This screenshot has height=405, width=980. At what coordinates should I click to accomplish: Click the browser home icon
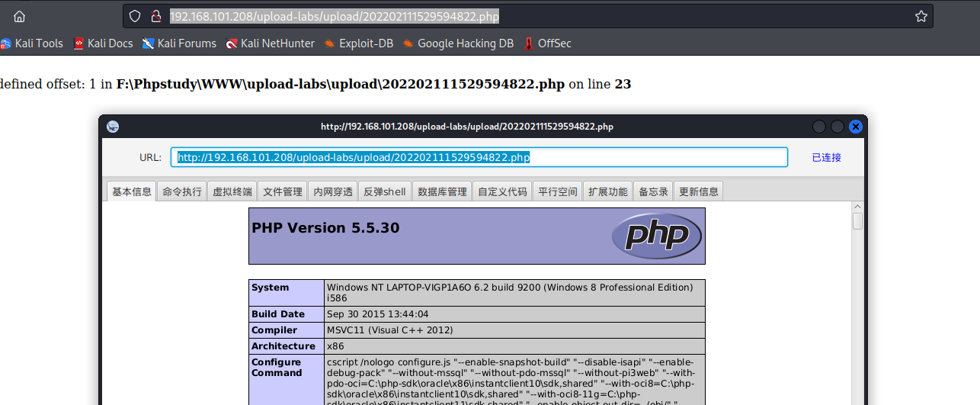pos(20,16)
